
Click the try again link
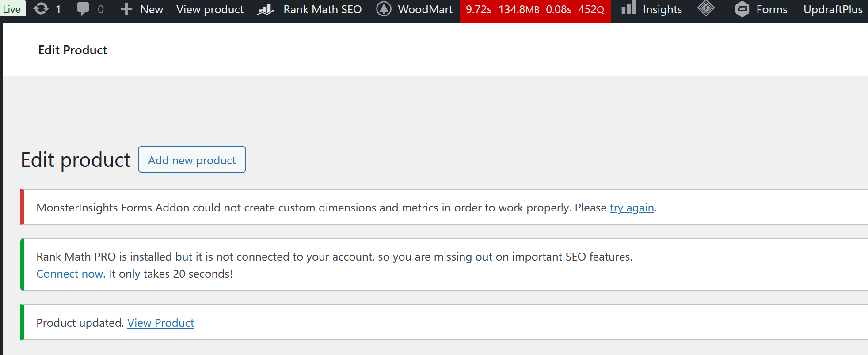[x=632, y=208]
